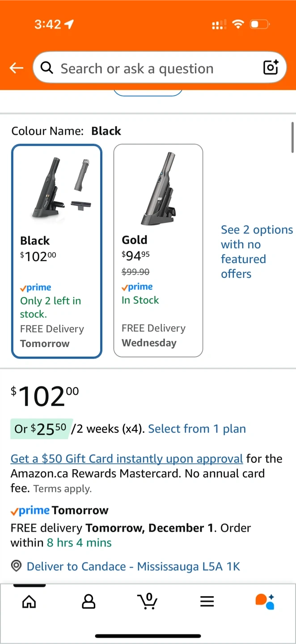This screenshot has width=296, height=644.
Task: Tap the back arrow icon
Action: (17, 68)
